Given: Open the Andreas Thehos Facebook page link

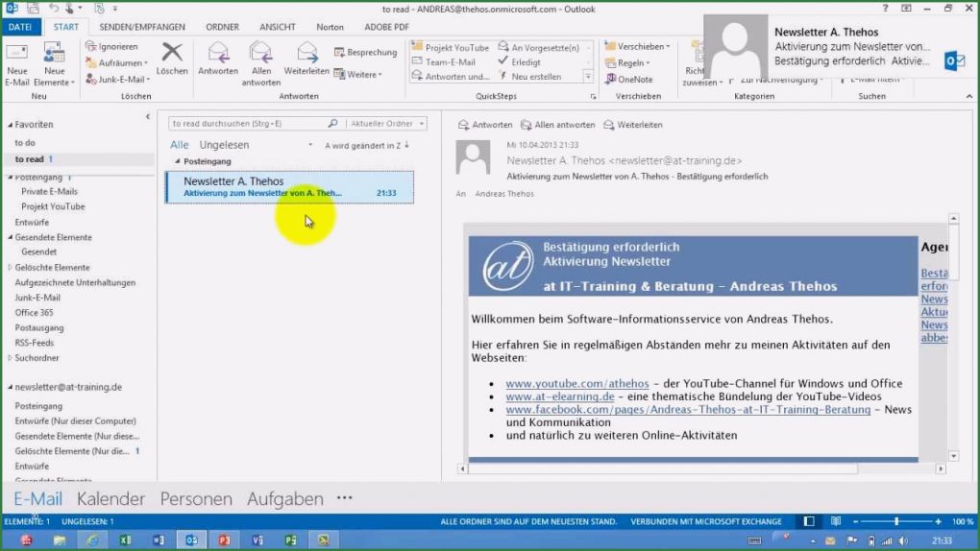Looking at the screenshot, I should click(688, 410).
